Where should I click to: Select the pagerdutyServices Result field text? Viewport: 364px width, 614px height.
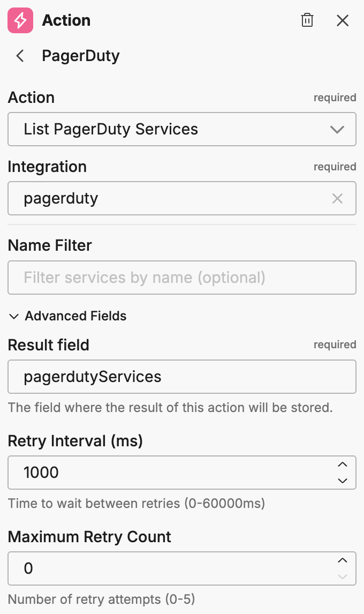(161, 377)
